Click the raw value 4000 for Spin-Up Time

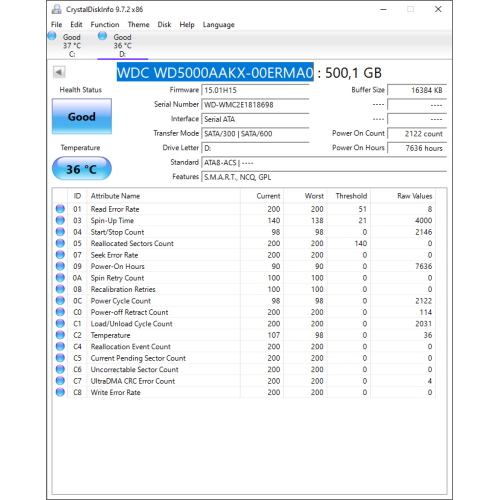(423, 221)
